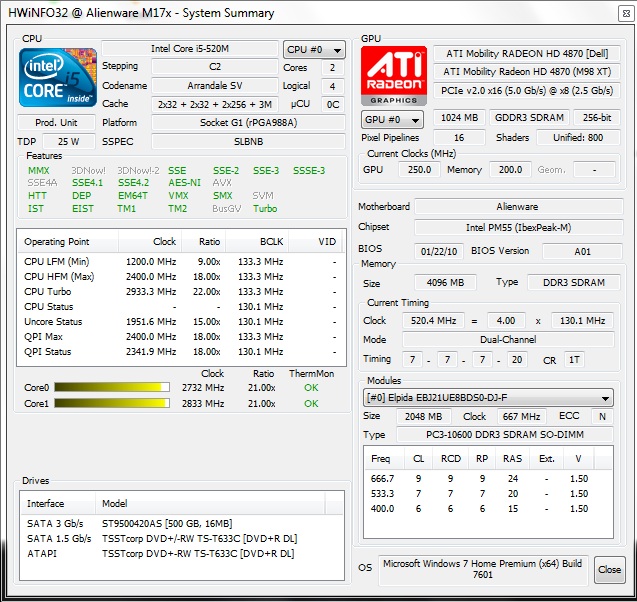Click the 520.4 MHz memory clock field

(433, 321)
